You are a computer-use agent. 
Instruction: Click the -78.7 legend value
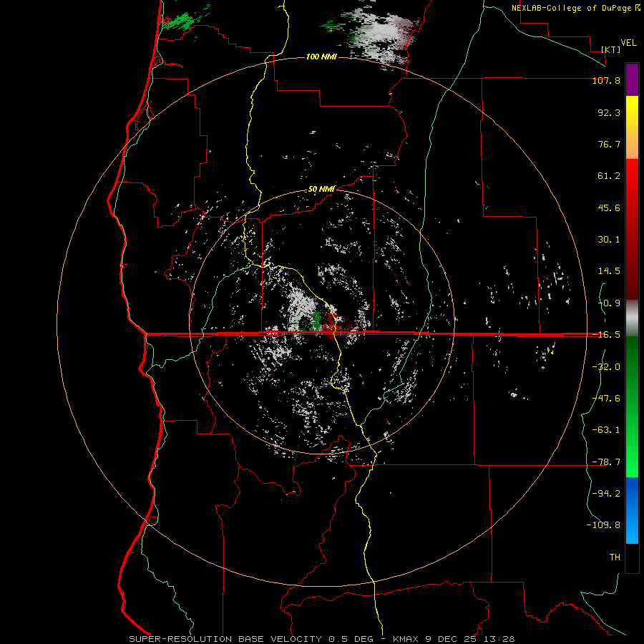click(606, 462)
